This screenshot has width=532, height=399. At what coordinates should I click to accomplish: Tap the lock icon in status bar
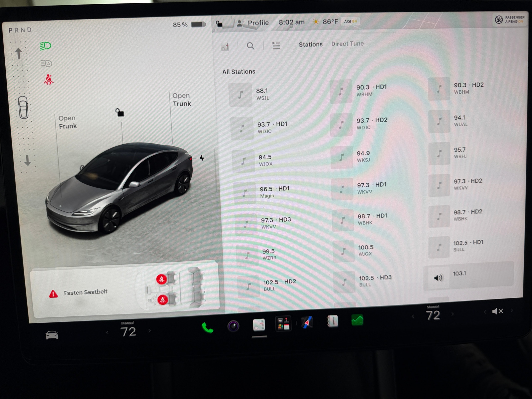tap(219, 24)
